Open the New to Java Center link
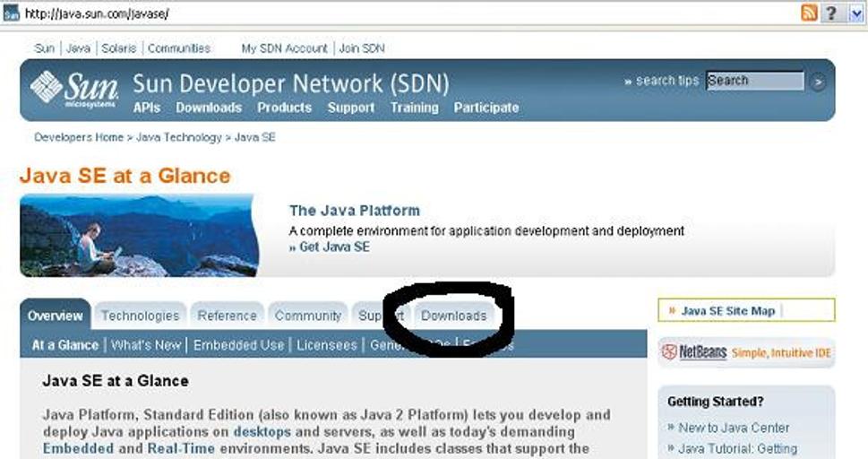Viewport: 868px width, 459px height. coord(734,428)
